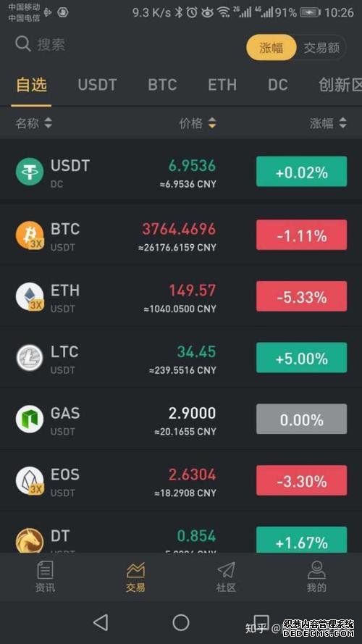The height and width of the screenshot is (644, 362).
Task: Tap the Ethereum ETH coin icon
Action: click(30, 296)
